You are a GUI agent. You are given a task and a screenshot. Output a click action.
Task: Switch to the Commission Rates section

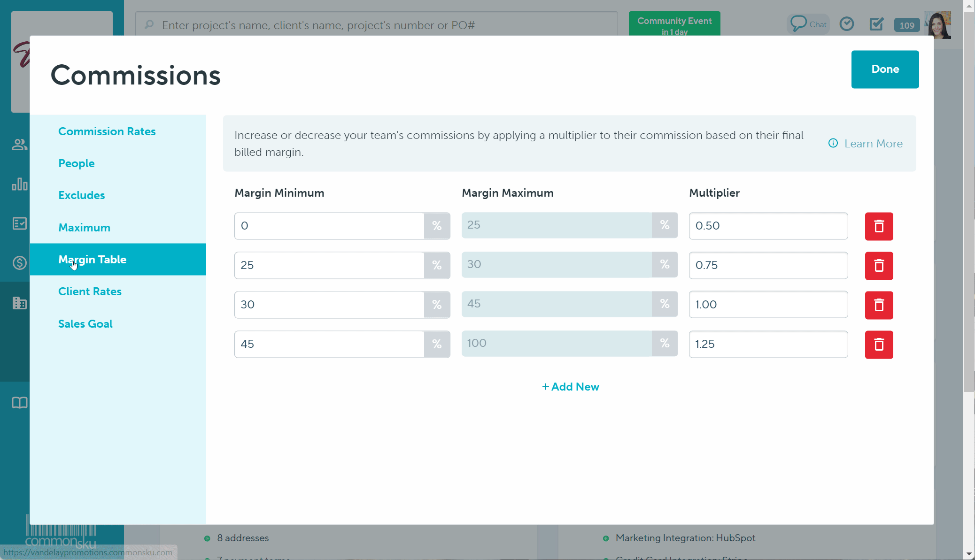tap(107, 131)
